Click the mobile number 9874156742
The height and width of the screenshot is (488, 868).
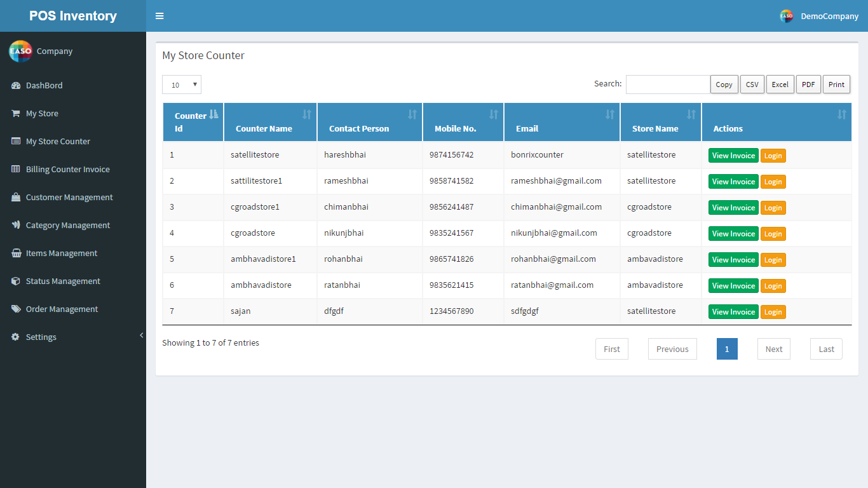[x=451, y=154]
